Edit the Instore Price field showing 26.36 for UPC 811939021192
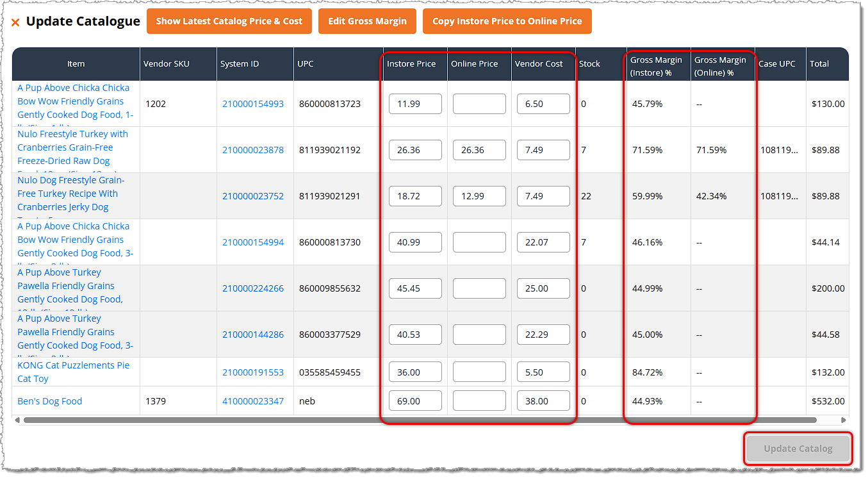Screen dimensions: 868x480 (415, 150)
